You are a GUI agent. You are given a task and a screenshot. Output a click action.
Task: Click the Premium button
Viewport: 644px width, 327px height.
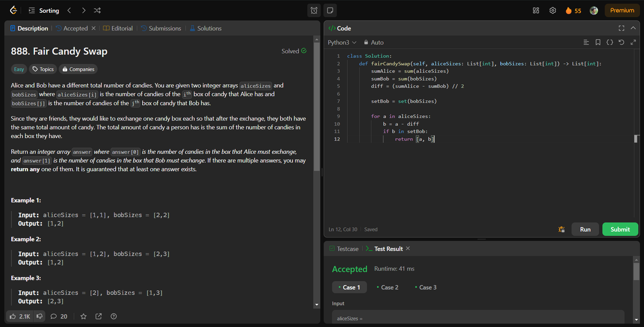(x=622, y=10)
